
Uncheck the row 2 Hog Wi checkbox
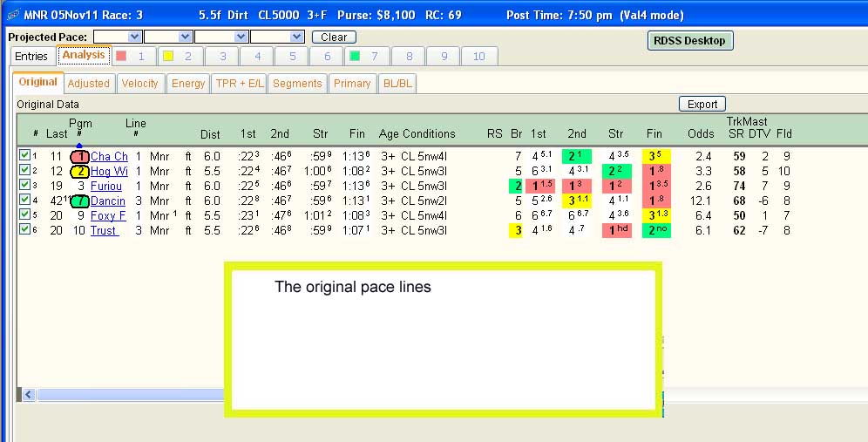(x=24, y=170)
